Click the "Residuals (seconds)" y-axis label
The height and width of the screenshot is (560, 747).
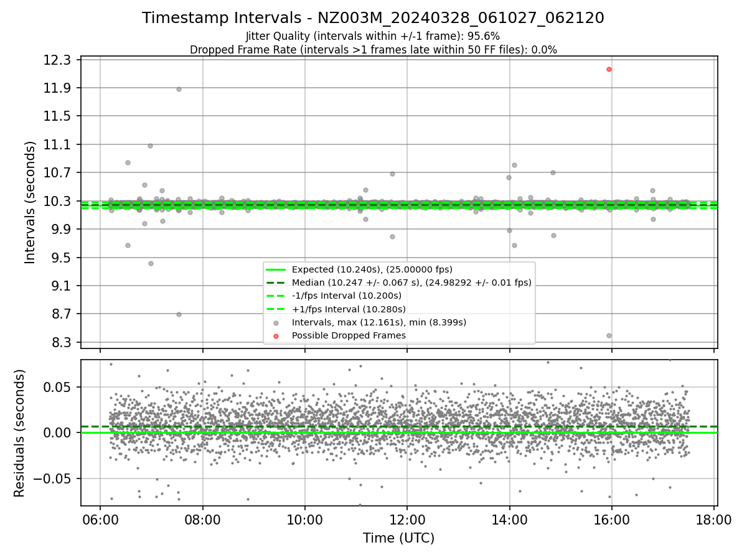pos(19,433)
